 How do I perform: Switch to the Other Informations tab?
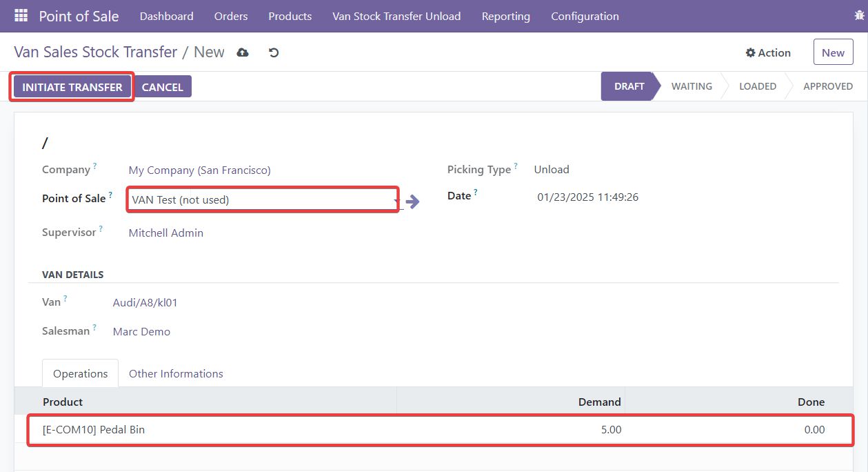pos(176,373)
